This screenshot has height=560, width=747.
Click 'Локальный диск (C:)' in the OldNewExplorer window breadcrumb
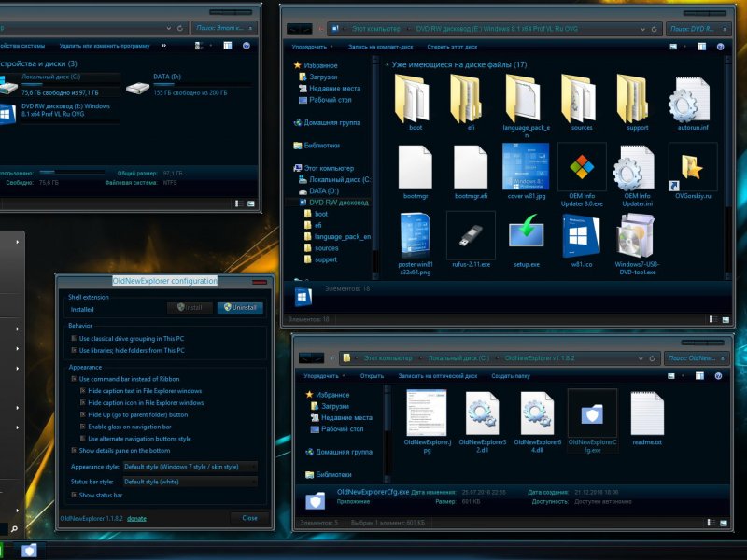[458, 358]
